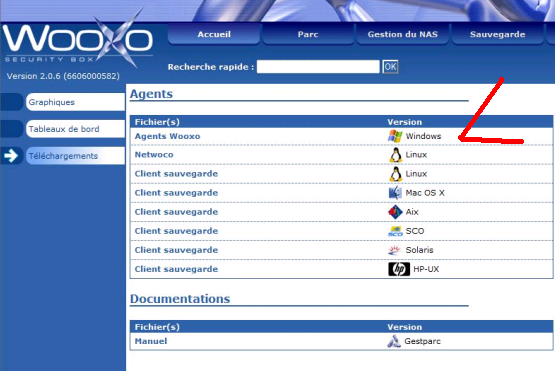Click the OK button next to quick search
The width and height of the screenshot is (555, 371).
click(390, 67)
